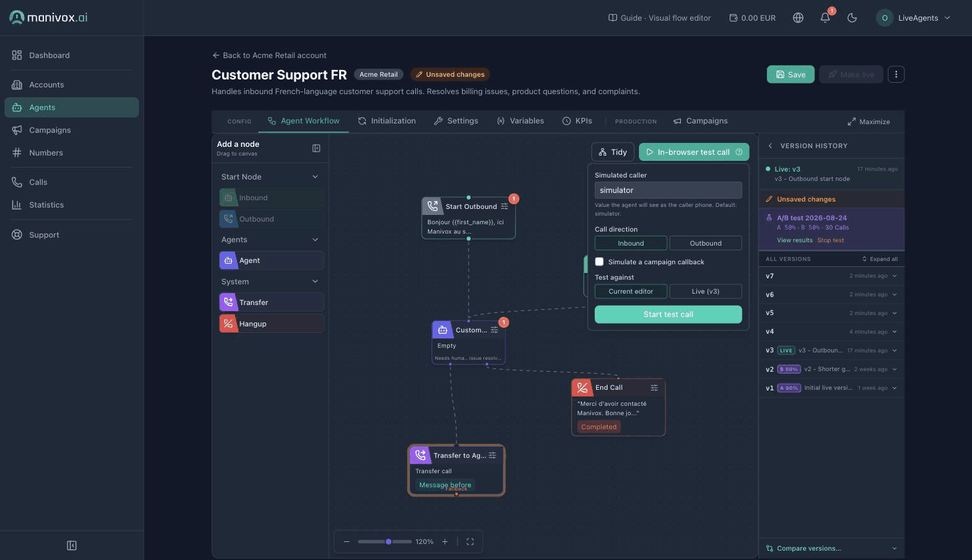This screenshot has width=972, height=560.
Task: Collapse the left sidebar
Action: tap(72, 545)
